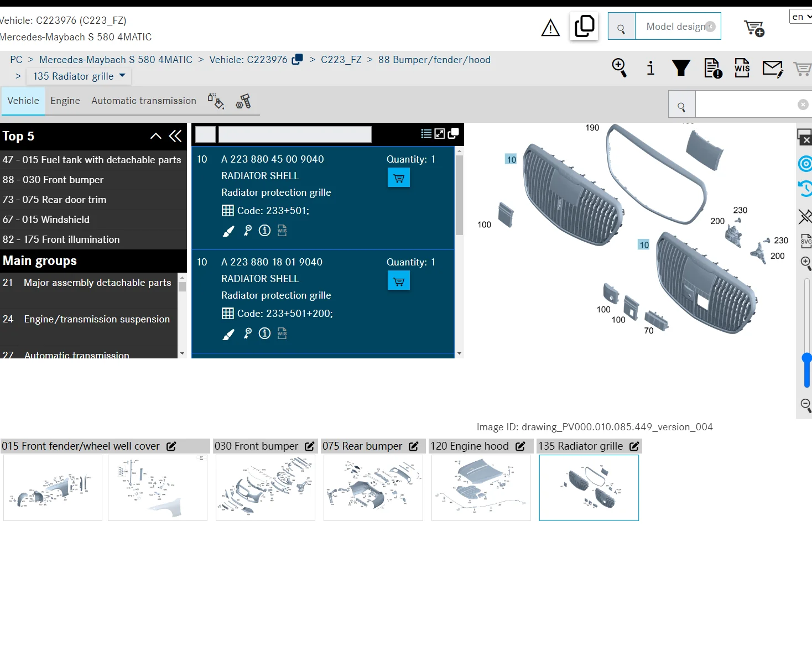This screenshot has height=667, width=812.
Task: Click the envelope with pencil feedback icon
Action: pyautogui.click(x=773, y=69)
